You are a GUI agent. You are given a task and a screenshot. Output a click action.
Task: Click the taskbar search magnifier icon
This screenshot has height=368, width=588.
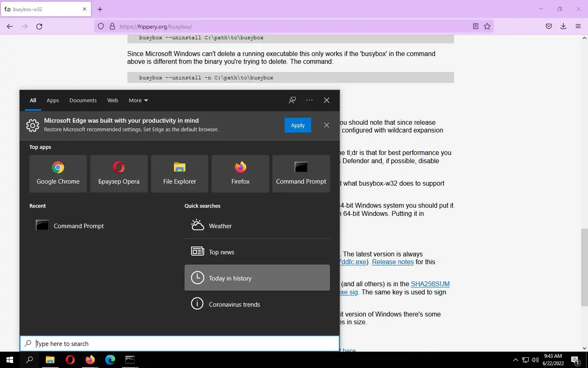click(29, 360)
